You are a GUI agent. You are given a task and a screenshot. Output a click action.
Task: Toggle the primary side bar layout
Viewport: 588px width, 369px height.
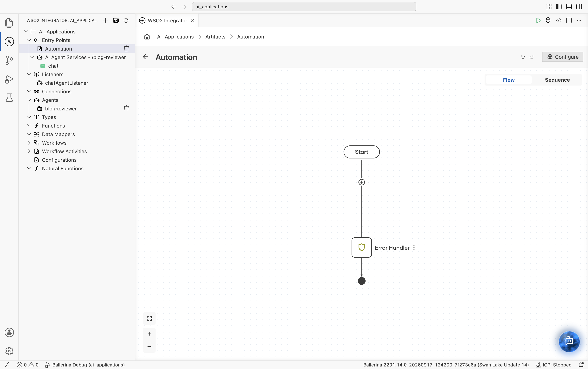(x=559, y=7)
